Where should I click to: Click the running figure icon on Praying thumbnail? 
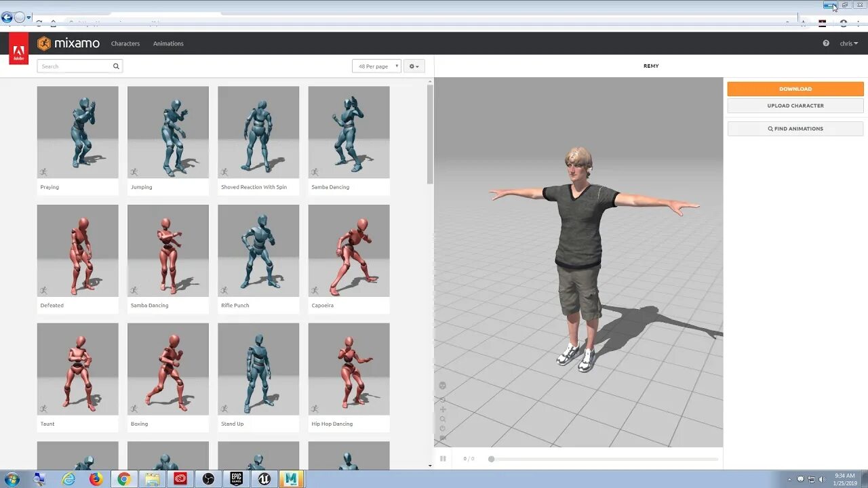click(x=43, y=172)
